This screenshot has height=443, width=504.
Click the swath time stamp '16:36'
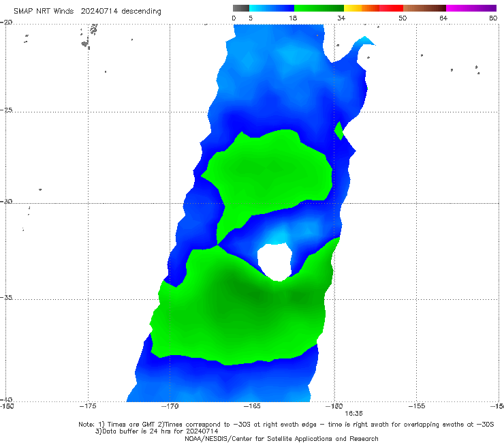click(353, 414)
